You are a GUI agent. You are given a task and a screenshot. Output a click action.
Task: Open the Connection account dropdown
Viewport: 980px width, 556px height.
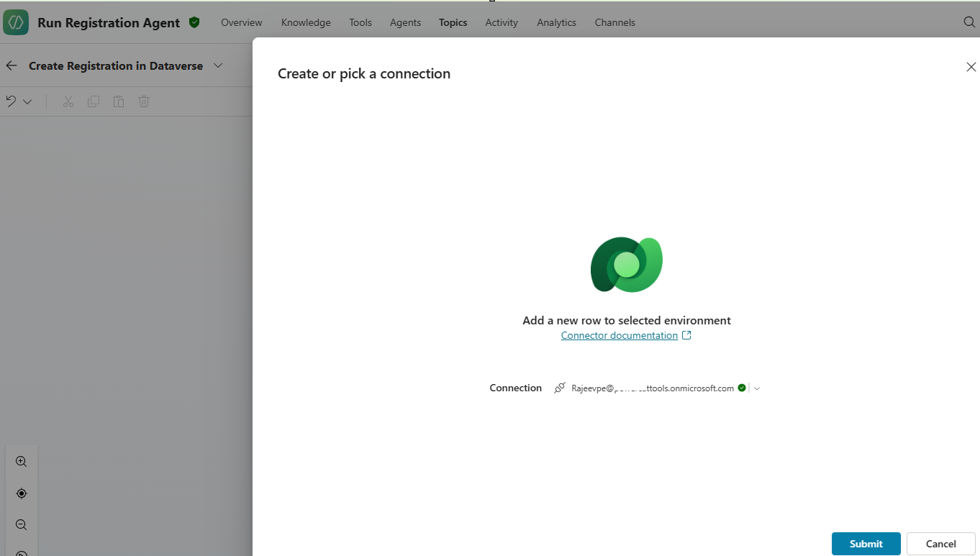(757, 388)
